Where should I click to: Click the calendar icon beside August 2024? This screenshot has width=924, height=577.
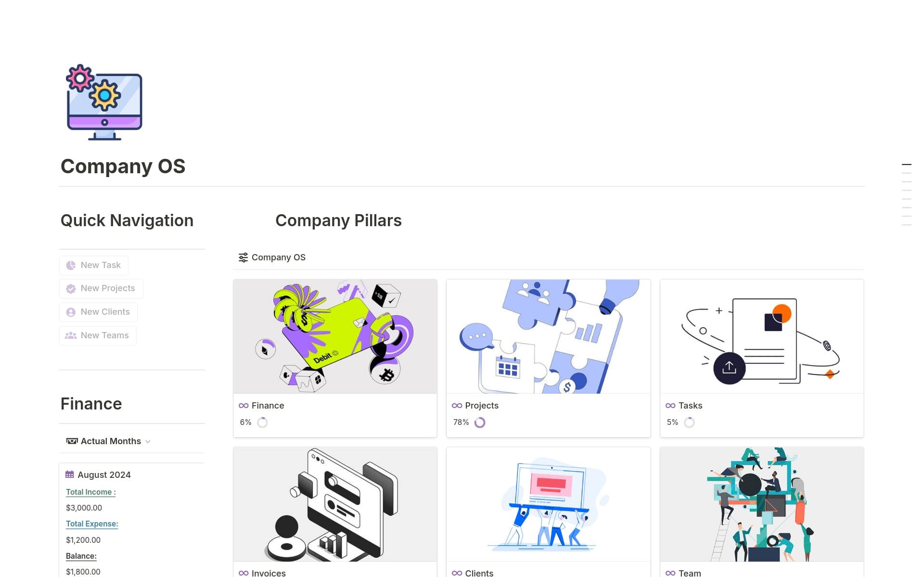coord(70,474)
